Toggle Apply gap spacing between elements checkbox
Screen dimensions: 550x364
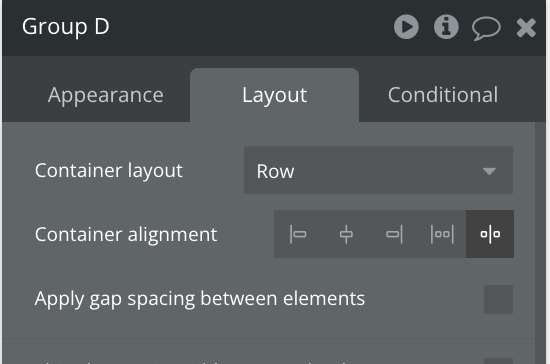click(498, 299)
